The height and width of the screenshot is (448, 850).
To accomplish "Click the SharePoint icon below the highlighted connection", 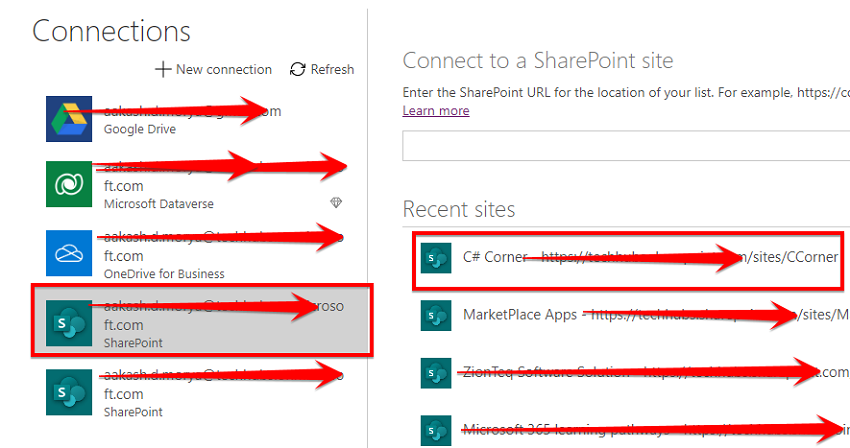I will click(69, 392).
